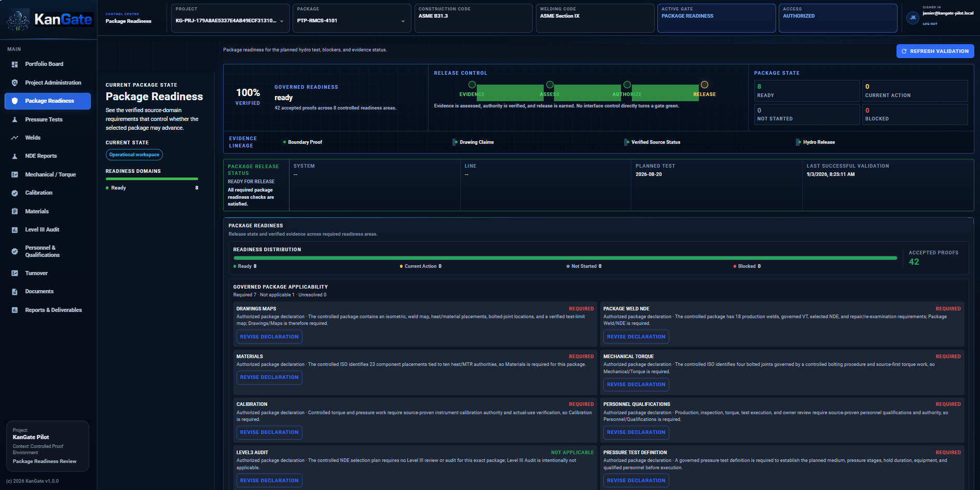Click the Authorize stage circle marker

(x=627, y=85)
